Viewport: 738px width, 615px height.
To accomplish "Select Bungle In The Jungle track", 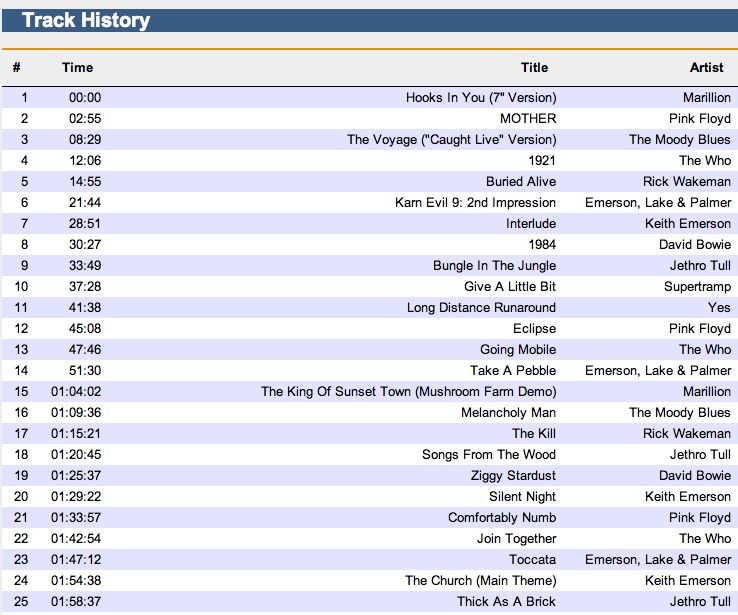I will click(x=494, y=266).
